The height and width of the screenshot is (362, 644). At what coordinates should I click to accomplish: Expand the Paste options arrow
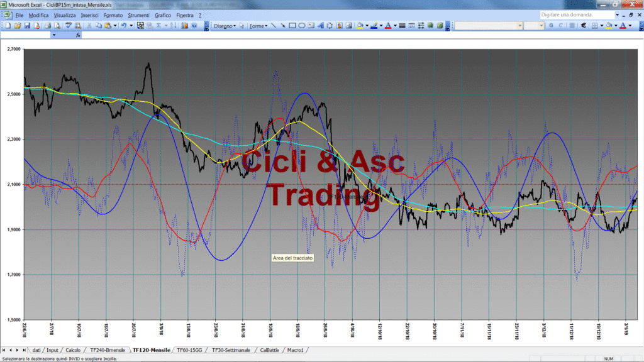coord(115,25)
